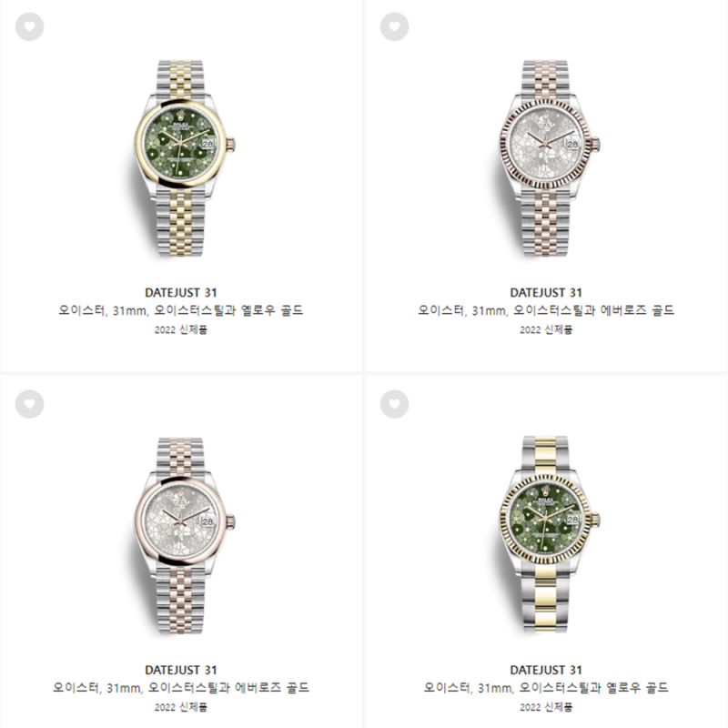
Task: Toggle heart on the green Oyster bracelet watch
Action: click(395, 404)
